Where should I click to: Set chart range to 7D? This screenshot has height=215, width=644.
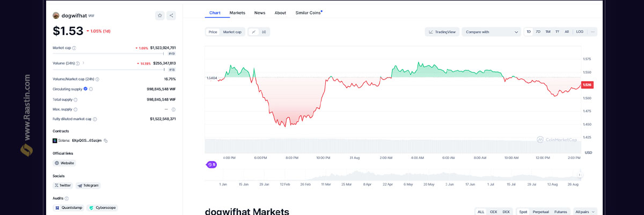coord(538,32)
